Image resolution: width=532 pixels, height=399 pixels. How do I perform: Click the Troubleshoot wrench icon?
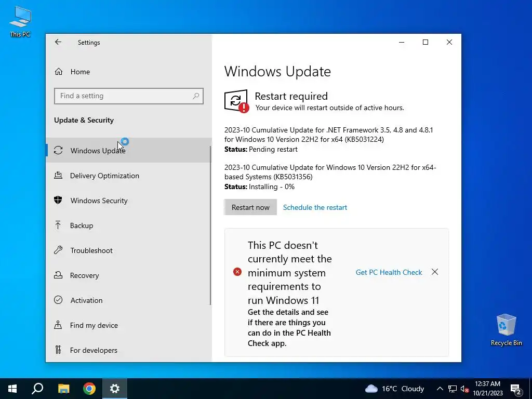(58, 250)
